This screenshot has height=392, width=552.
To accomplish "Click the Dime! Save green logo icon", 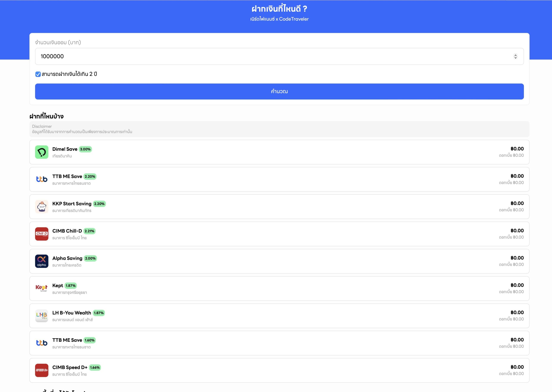I will click(x=41, y=152).
